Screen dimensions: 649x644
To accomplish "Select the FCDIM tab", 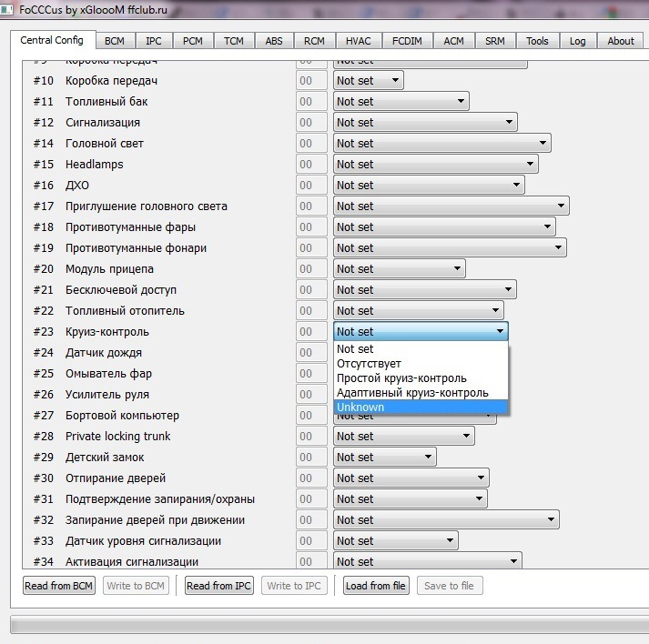I will click(x=407, y=41).
